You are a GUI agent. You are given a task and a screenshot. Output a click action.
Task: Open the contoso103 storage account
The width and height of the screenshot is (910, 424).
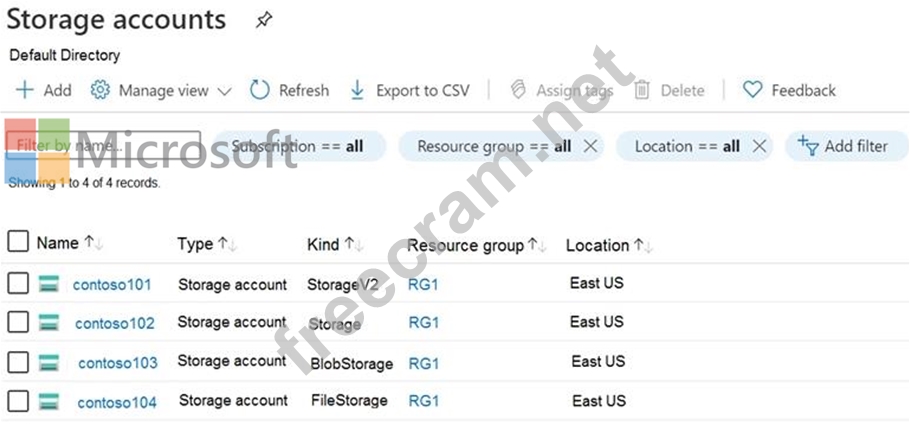[118, 363]
